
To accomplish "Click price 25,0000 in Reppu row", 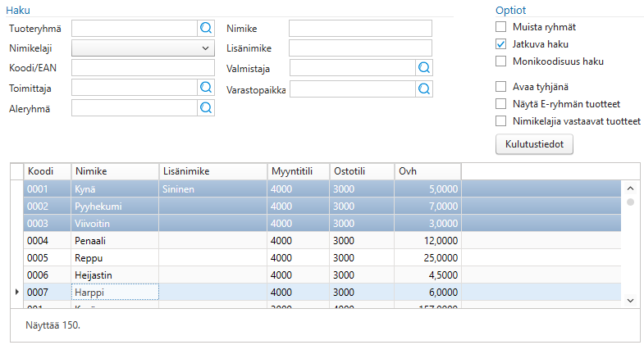I will pyautogui.click(x=427, y=258).
